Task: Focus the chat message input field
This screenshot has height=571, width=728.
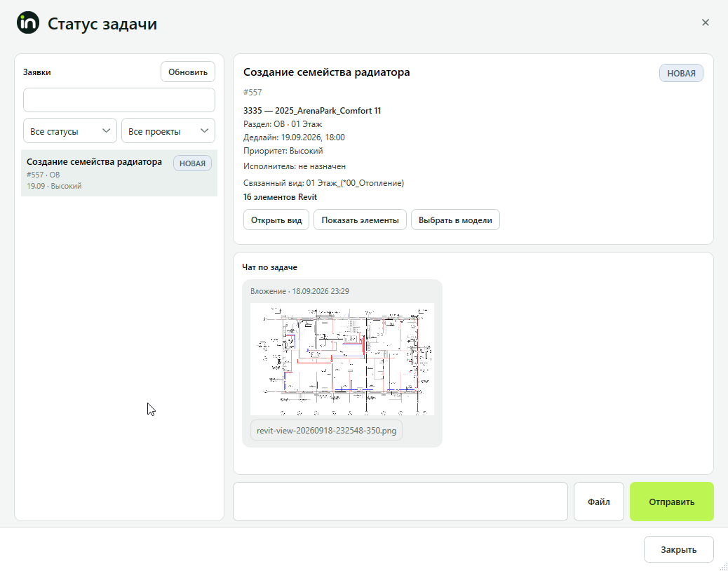Action: [400, 502]
